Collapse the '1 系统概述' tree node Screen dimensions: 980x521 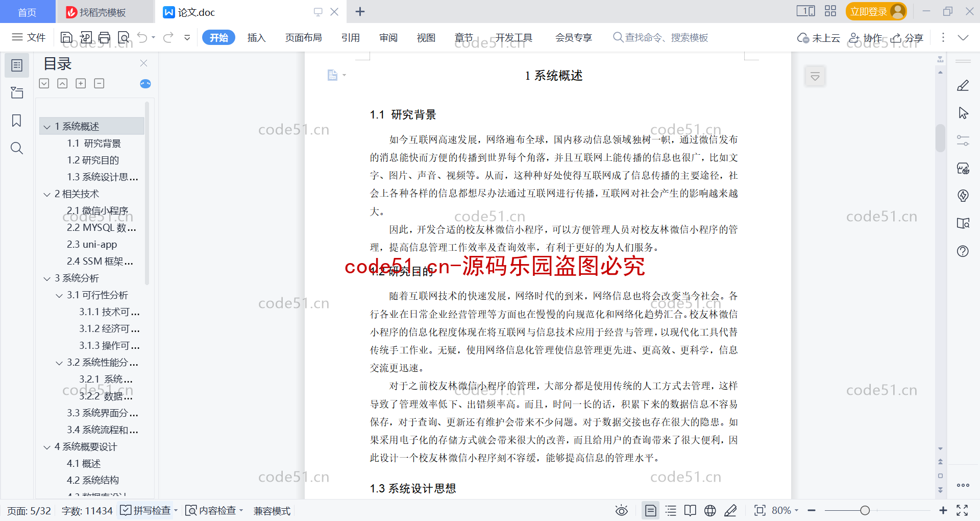click(47, 127)
